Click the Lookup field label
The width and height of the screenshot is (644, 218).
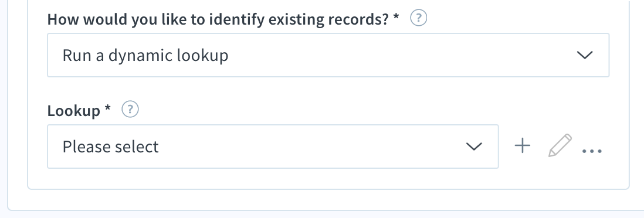[73, 110]
